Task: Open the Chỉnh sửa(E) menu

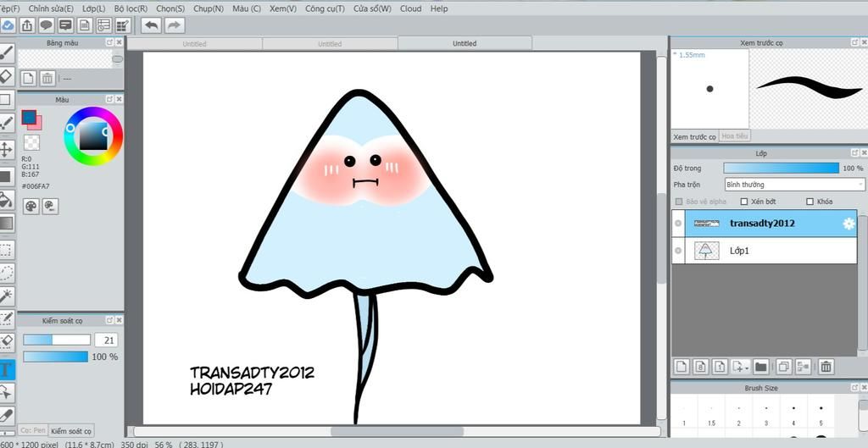Action: click(x=51, y=8)
